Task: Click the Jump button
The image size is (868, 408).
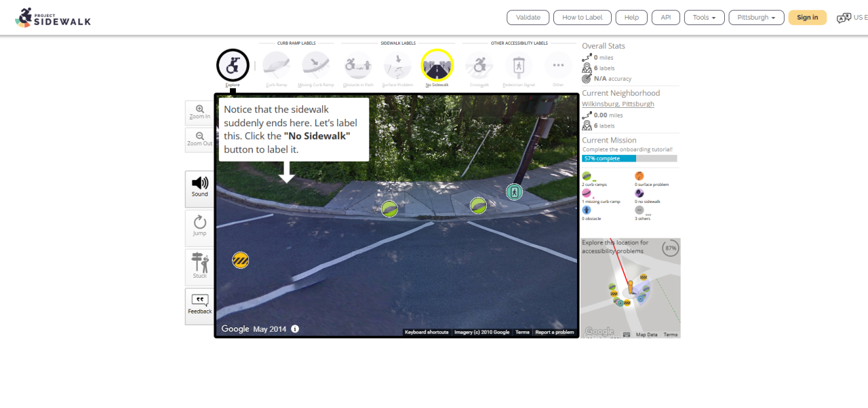Action: point(199,227)
